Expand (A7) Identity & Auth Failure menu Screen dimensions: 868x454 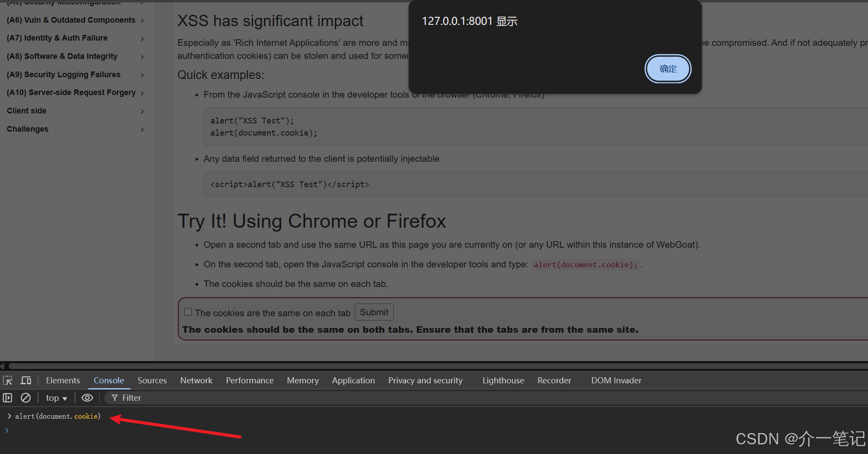click(x=75, y=38)
